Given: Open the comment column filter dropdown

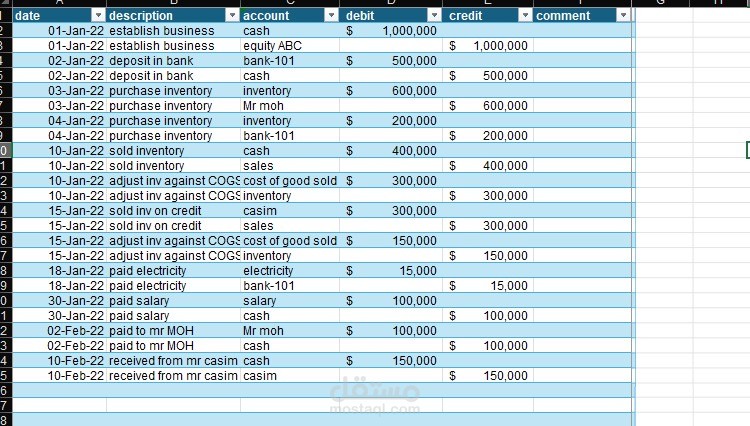Looking at the screenshot, I should point(623,15).
